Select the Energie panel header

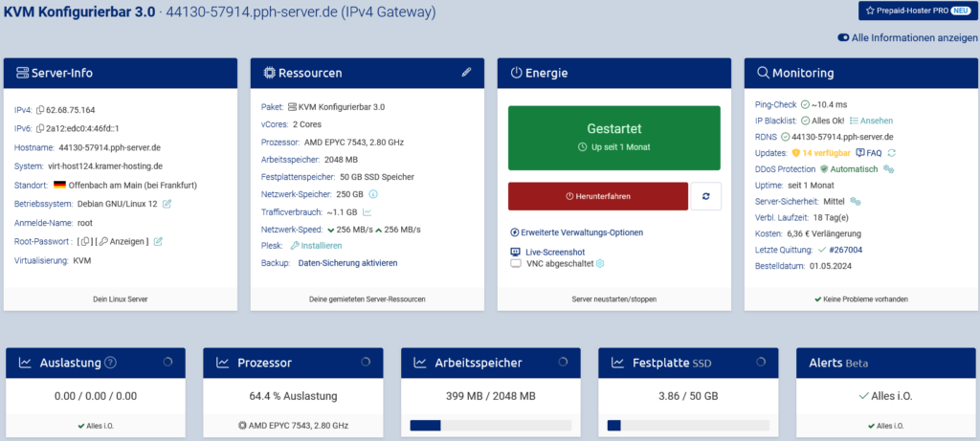pos(614,73)
